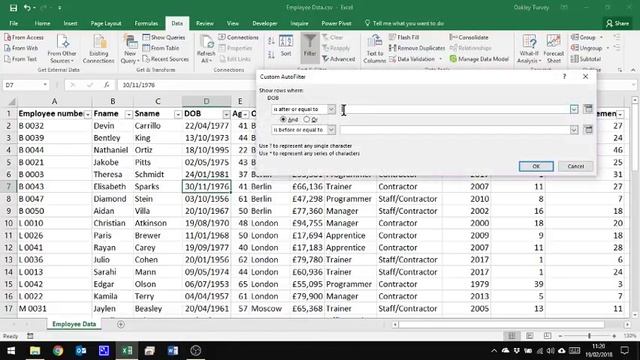Switch to the Review tab
Screen dimensions: 640x360
click(204, 23)
